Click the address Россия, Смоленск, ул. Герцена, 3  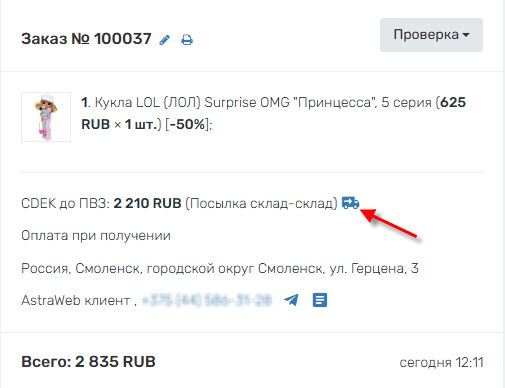220,268
